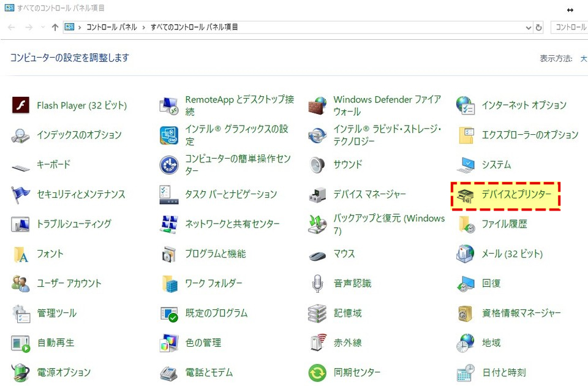Open the サウンド link text
This screenshot has height=386, width=588.
(x=348, y=165)
